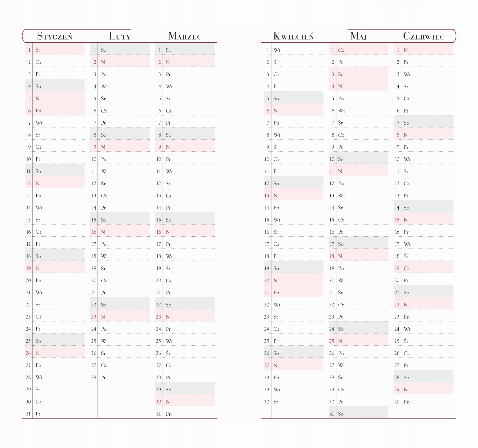Viewport: 478px width, 448px height.
Task: Click Sunday day 30 in Marzec
Action: tap(185, 401)
